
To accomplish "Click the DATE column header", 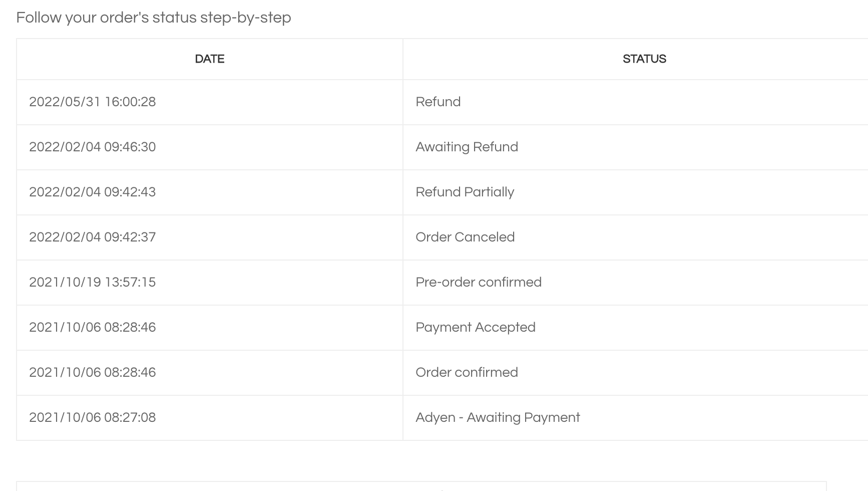I will click(x=209, y=59).
